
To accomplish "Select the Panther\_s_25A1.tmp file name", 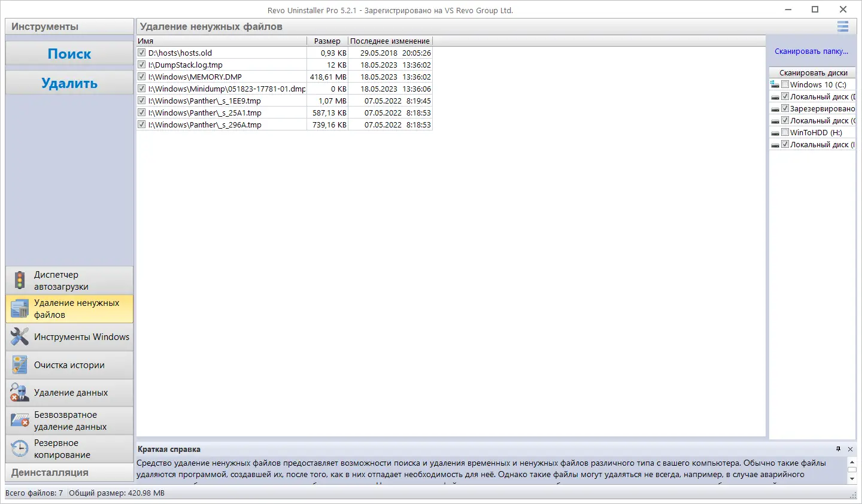I will pos(205,113).
